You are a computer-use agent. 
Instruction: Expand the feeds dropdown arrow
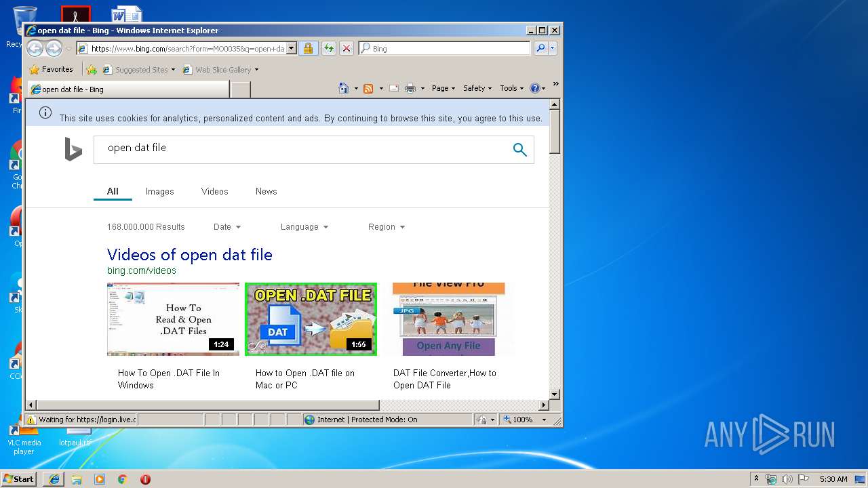click(x=381, y=88)
